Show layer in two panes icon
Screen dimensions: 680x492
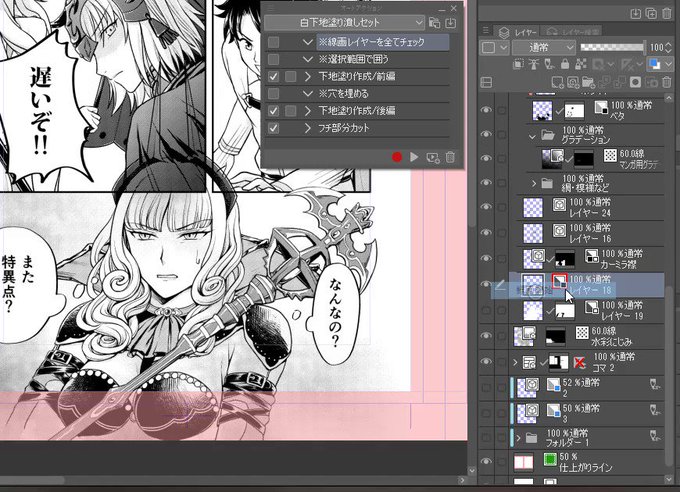(487, 82)
